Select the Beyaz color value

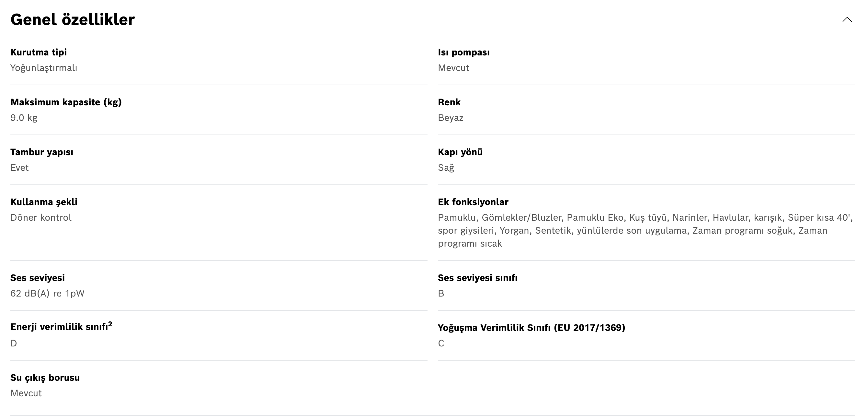(x=451, y=118)
